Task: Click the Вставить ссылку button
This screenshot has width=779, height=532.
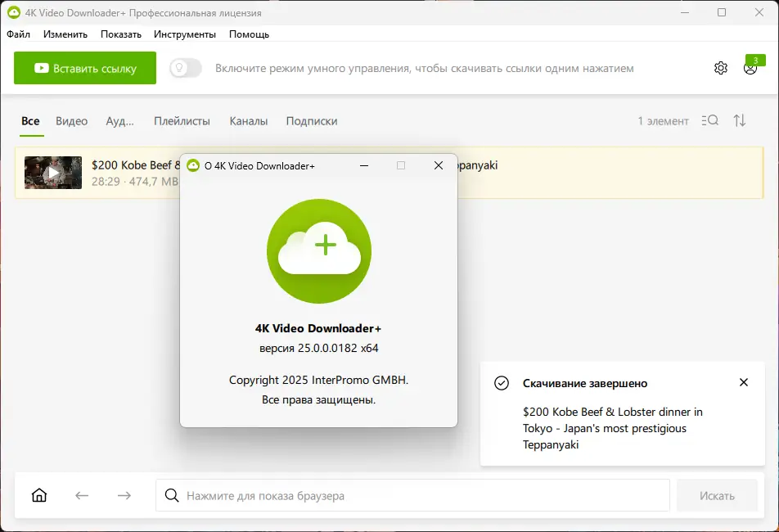Action: point(85,68)
